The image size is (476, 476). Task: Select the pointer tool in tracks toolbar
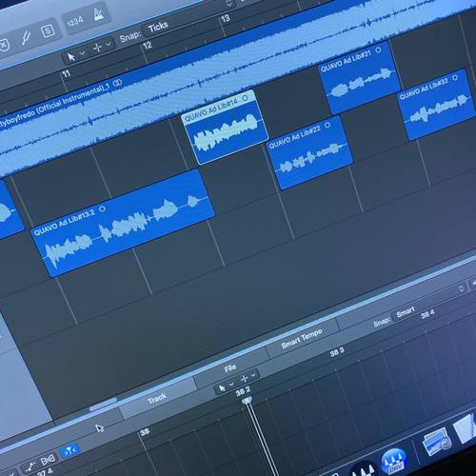pyautogui.click(x=71, y=57)
